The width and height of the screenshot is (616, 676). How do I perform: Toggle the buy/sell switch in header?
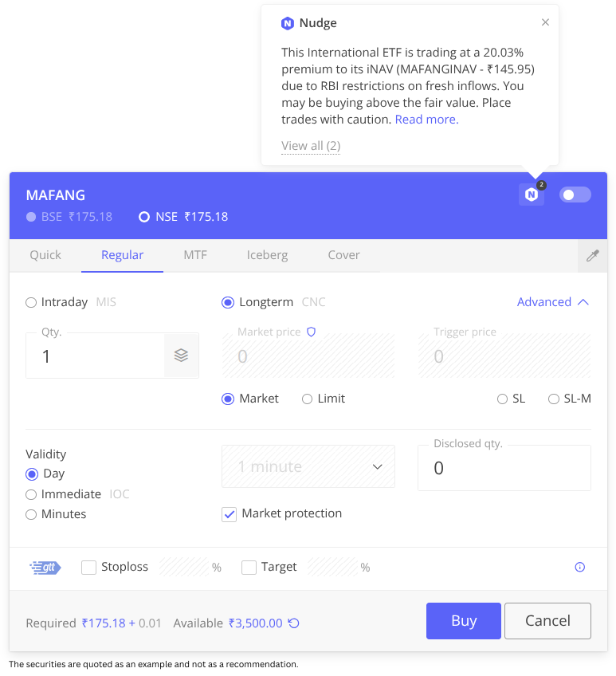pos(575,195)
